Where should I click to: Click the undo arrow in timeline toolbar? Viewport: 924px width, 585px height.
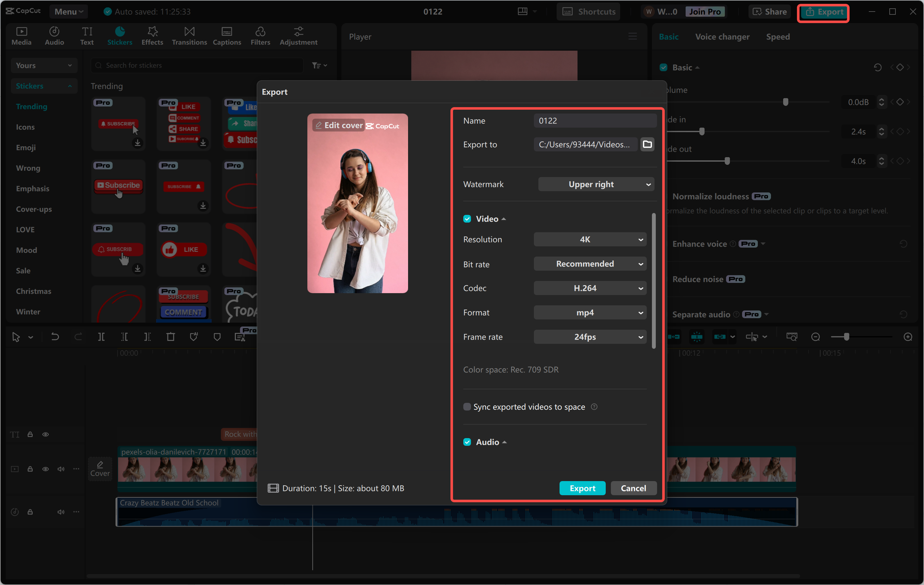pos(55,337)
